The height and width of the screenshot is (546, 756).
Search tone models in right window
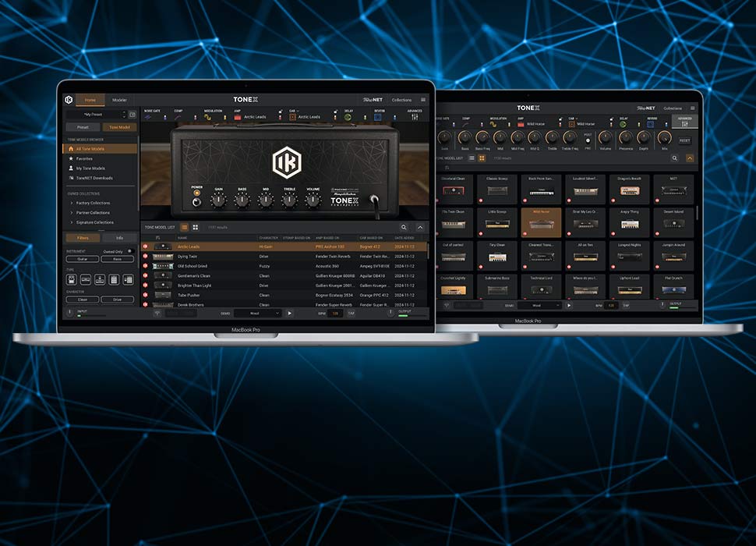click(674, 158)
